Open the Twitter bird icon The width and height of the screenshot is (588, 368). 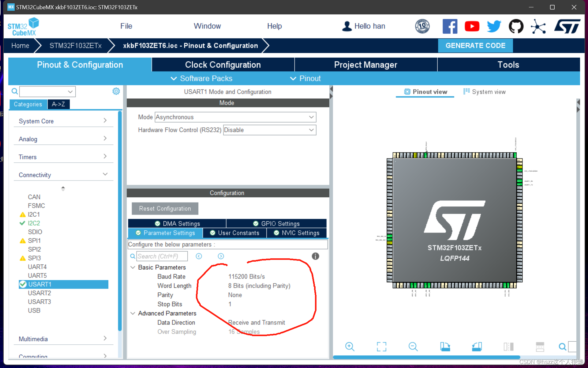coord(494,26)
